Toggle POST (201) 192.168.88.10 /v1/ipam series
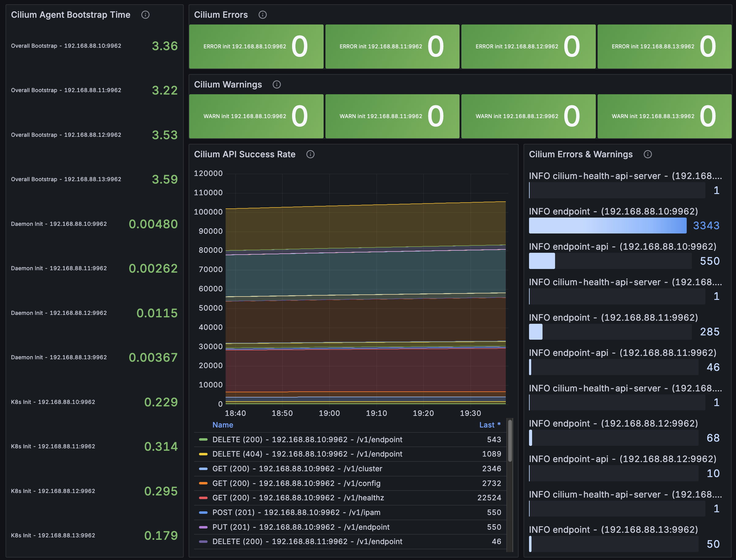Image resolution: width=736 pixels, height=560 pixels. pos(296,513)
